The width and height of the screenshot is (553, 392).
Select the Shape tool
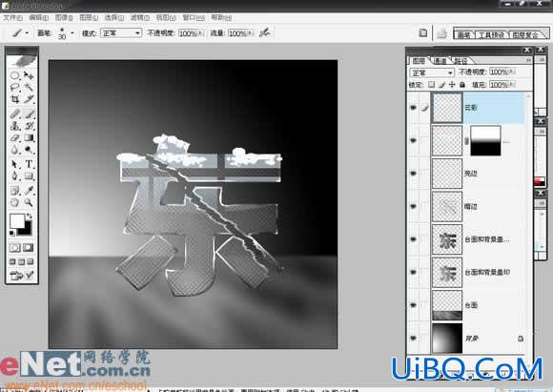click(x=29, y=175)
